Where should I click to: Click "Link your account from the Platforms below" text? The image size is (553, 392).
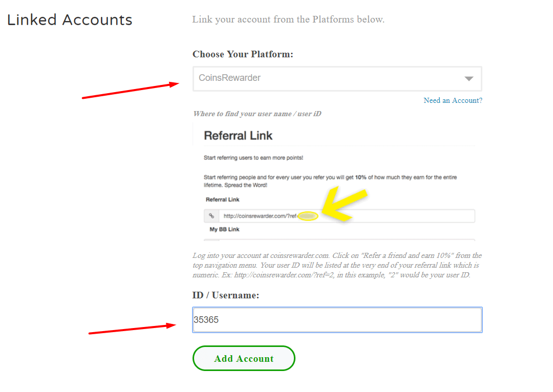[x=288, y=19]
